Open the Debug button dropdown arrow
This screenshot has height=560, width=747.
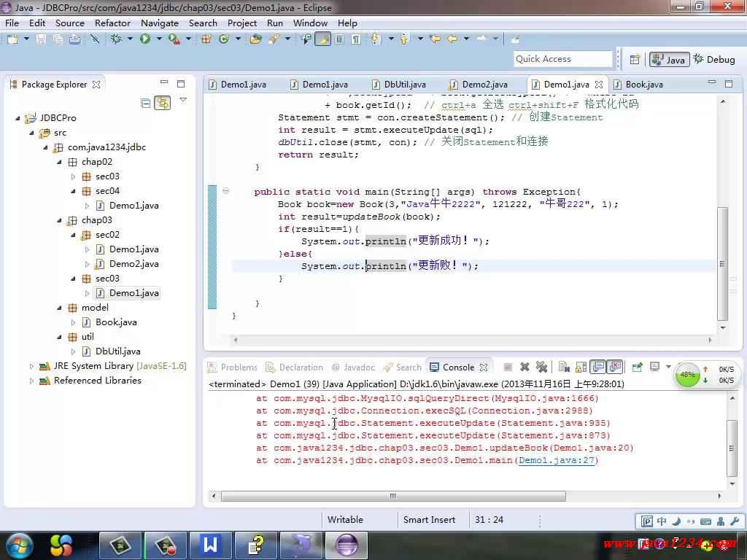[x=130, y=39]
